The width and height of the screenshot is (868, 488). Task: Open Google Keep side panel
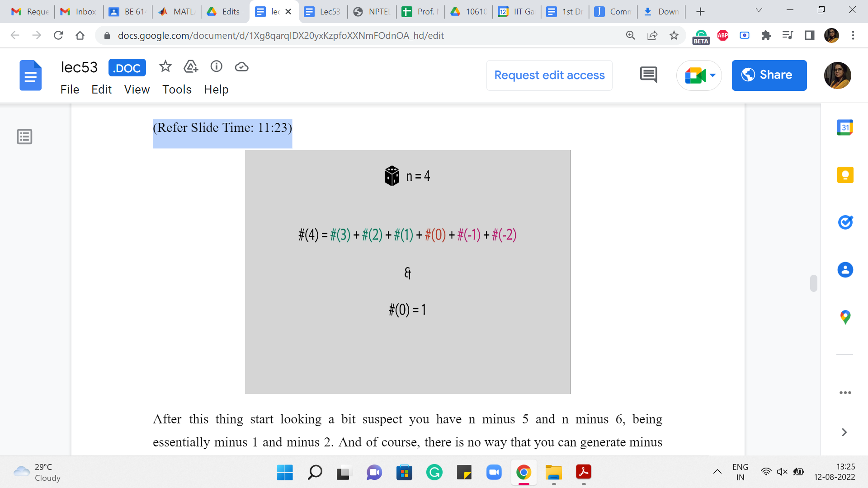point(845,175)
